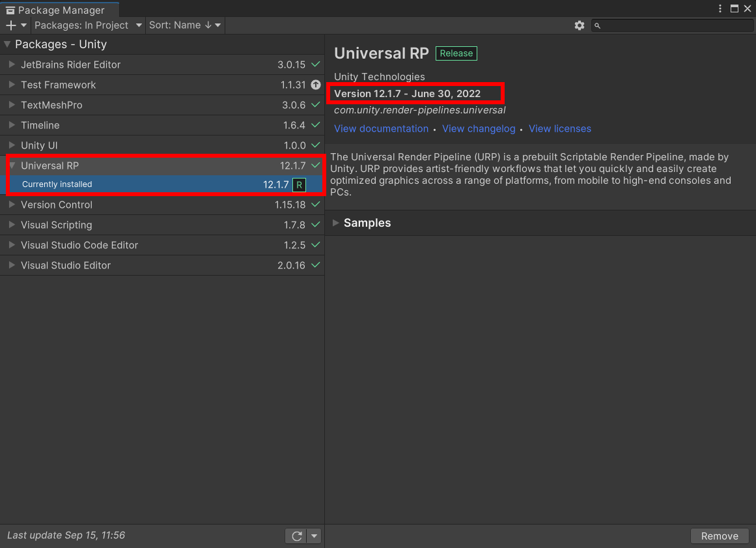Expand Visual Studio Editor versions
The image size is (756, 548).
pos(12,265)
